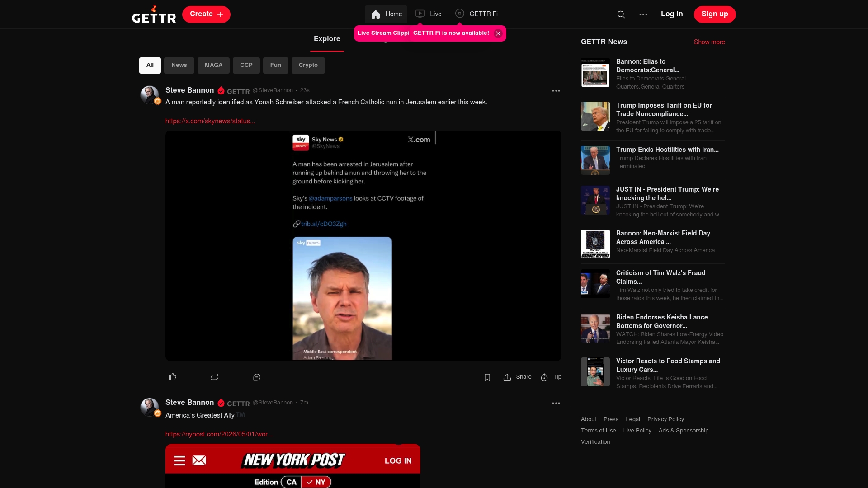Open the nypost.com article link
The width and height of the screenshot is (868, 488).
tap(219, 434)
